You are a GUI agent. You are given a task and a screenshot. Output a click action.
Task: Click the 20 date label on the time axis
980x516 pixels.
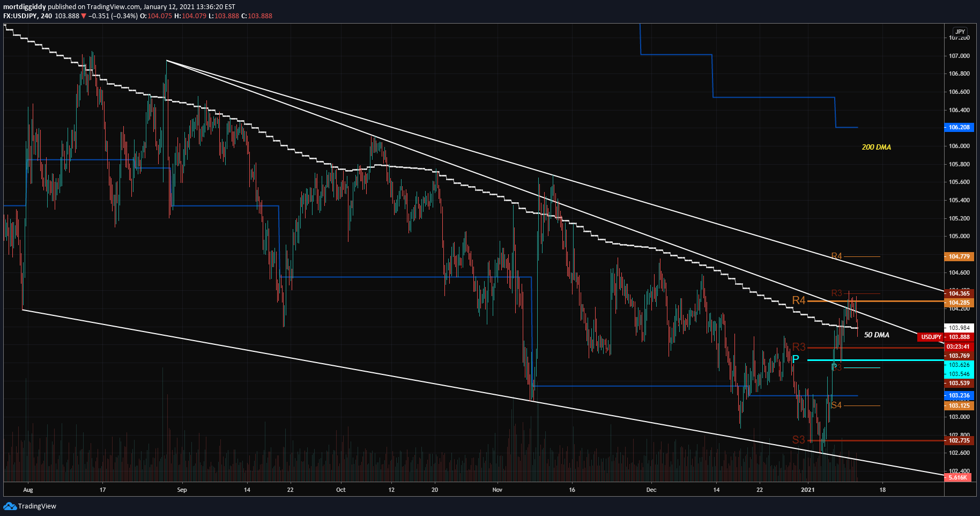point(435,490)
